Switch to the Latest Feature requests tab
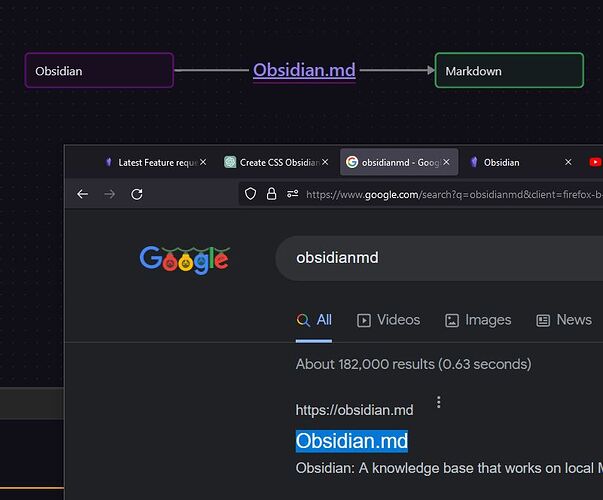603x500 pixels. tap(152, 162)
